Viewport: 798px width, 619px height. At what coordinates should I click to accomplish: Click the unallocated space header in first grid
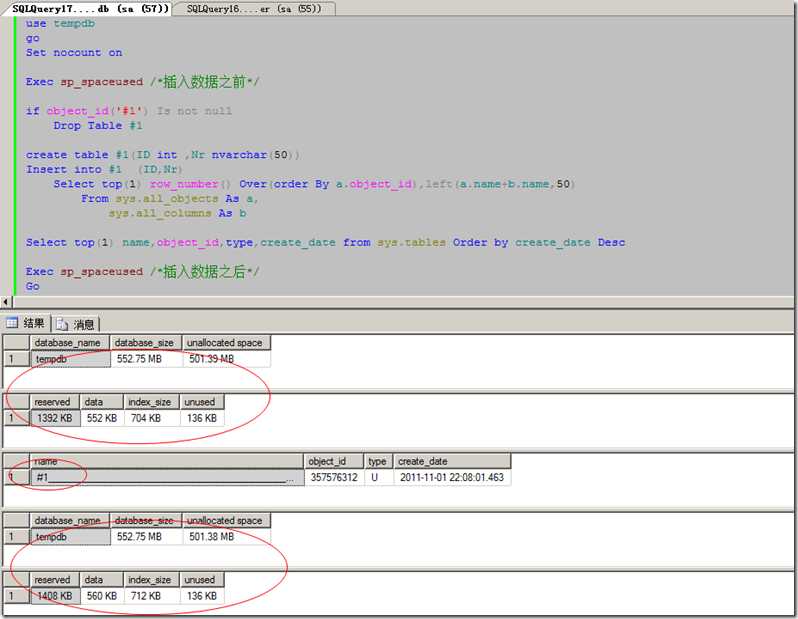(225, 343)
